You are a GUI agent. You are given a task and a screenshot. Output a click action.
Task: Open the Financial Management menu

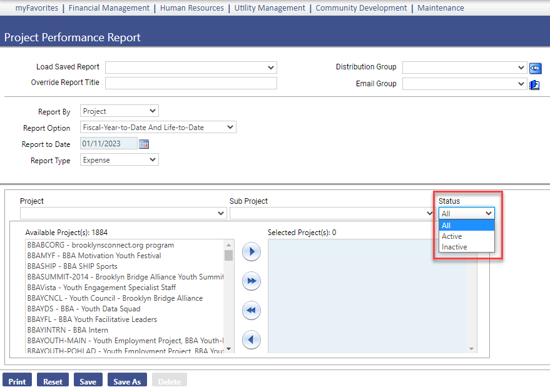[109, 8]
